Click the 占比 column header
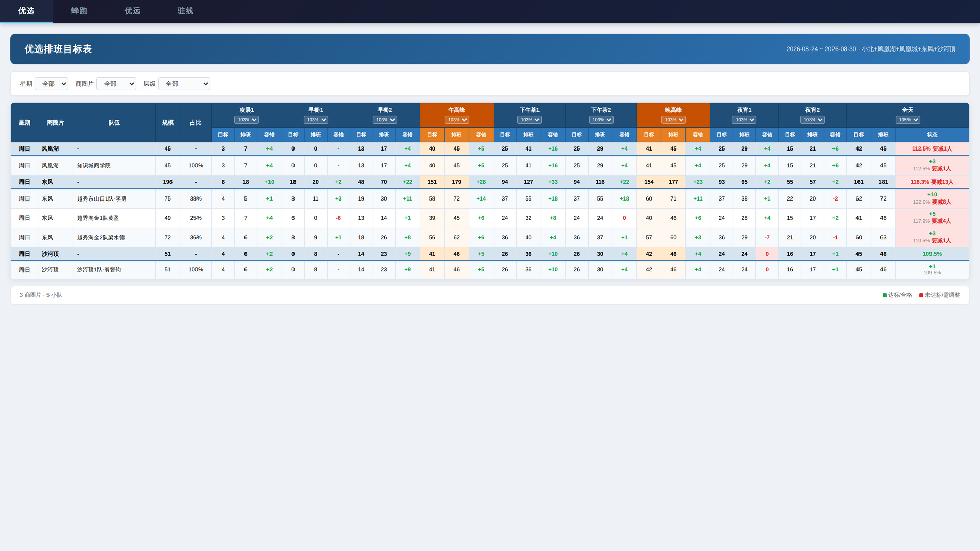 pyautogui.click(x=195, y=122)
